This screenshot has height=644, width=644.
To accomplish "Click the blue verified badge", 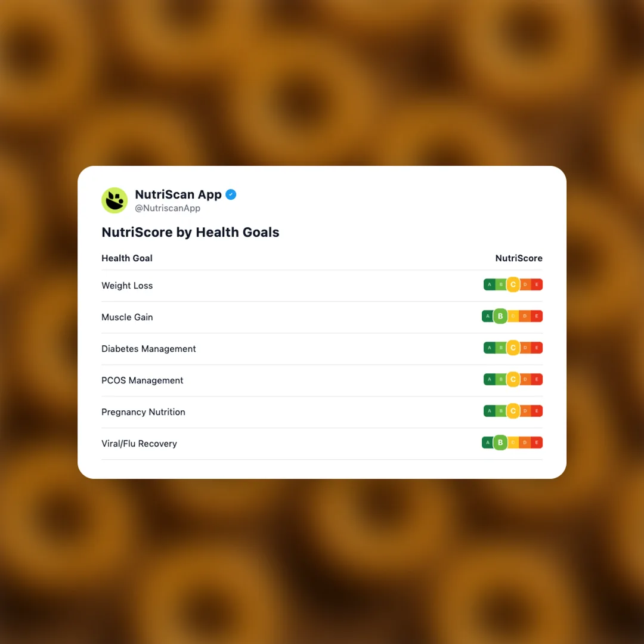I will (x=231, y=194).
